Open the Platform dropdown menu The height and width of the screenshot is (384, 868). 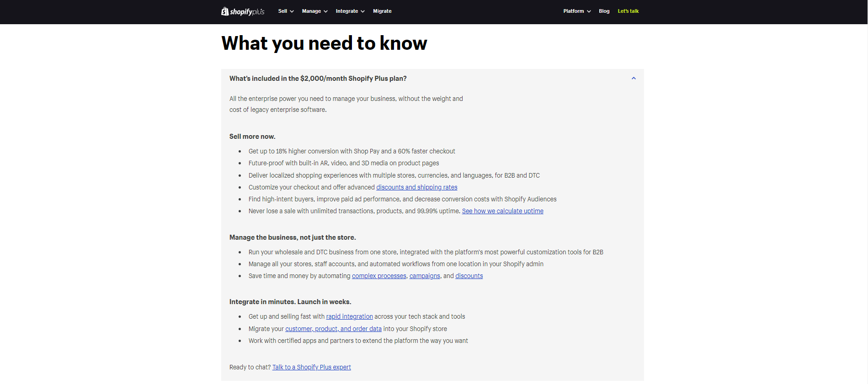tap(577, 11)
